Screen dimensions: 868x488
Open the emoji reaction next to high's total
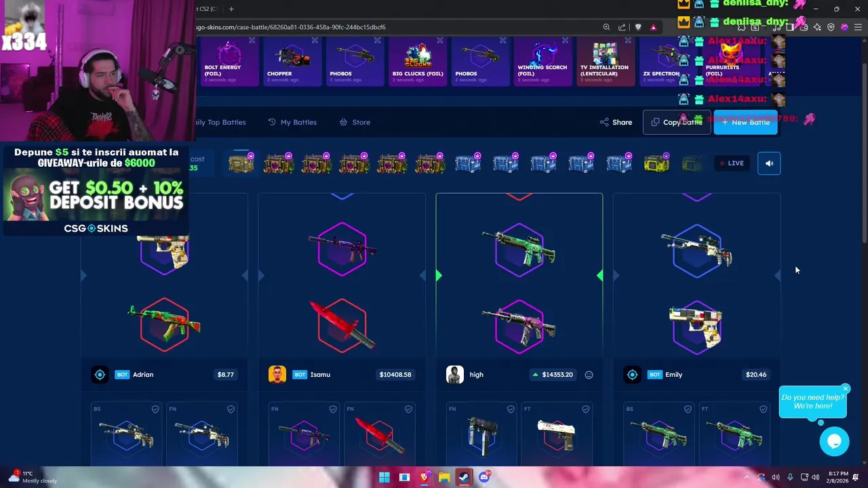pyautogui.click(x=589, y=375)
